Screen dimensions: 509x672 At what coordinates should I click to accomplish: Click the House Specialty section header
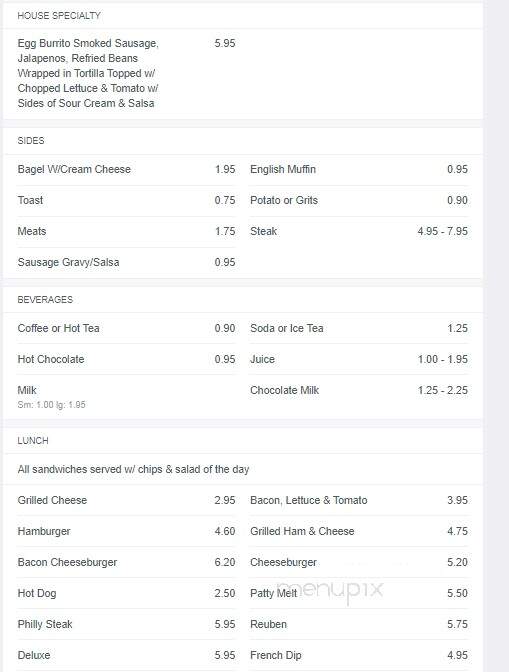point(59,16)
